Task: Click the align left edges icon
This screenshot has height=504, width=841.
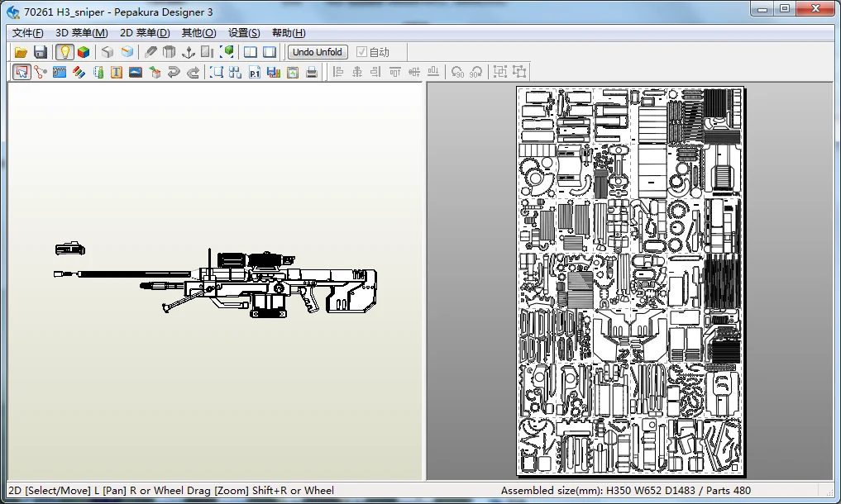Action: 337,73
